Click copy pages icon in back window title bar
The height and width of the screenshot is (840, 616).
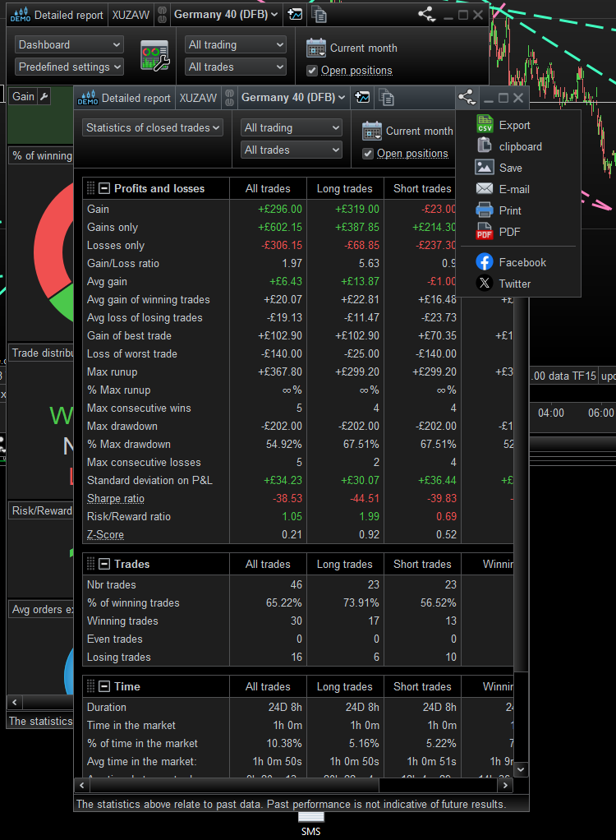click(319, 15)
